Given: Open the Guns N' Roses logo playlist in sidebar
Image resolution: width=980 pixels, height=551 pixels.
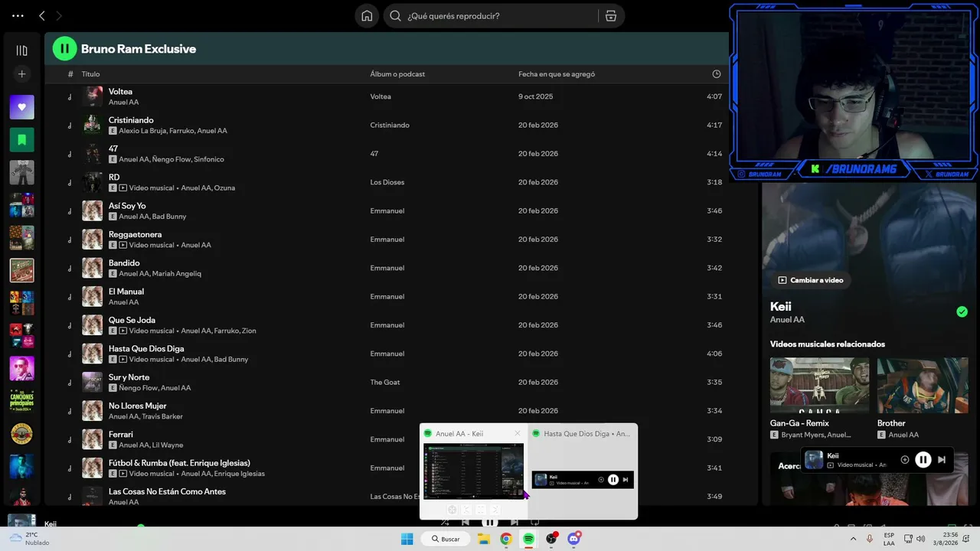Looking at the screenshot, I should [21, 433].
